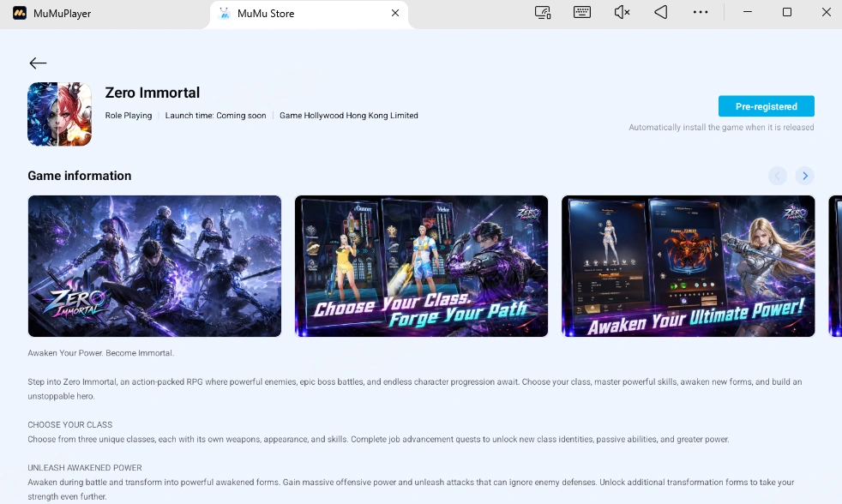The width and height of the screenshot is (842, 504).
Task: Switch to the MuMu Store tab
Action: coord(309,14)
